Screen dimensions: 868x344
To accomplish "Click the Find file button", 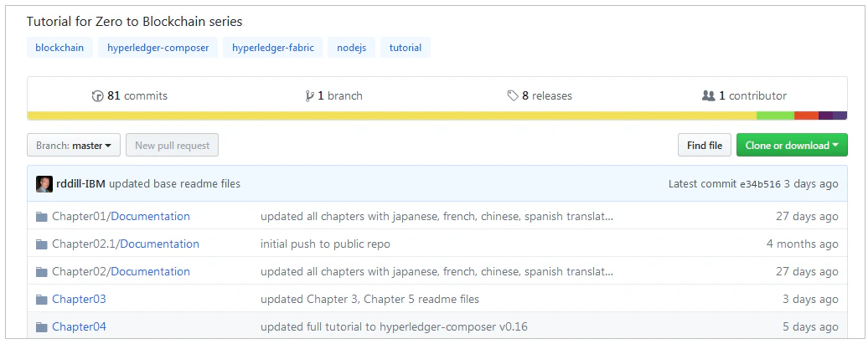I will click(x=704, y=146).
